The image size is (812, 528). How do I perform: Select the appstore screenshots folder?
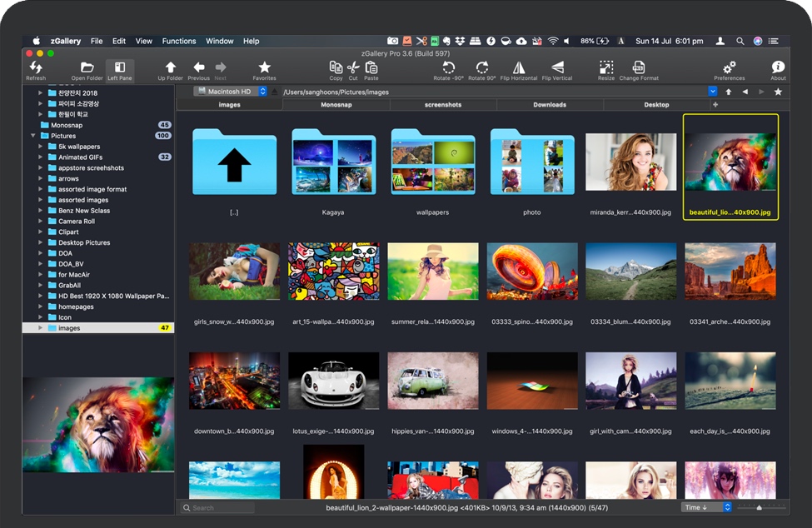point(98,167)
